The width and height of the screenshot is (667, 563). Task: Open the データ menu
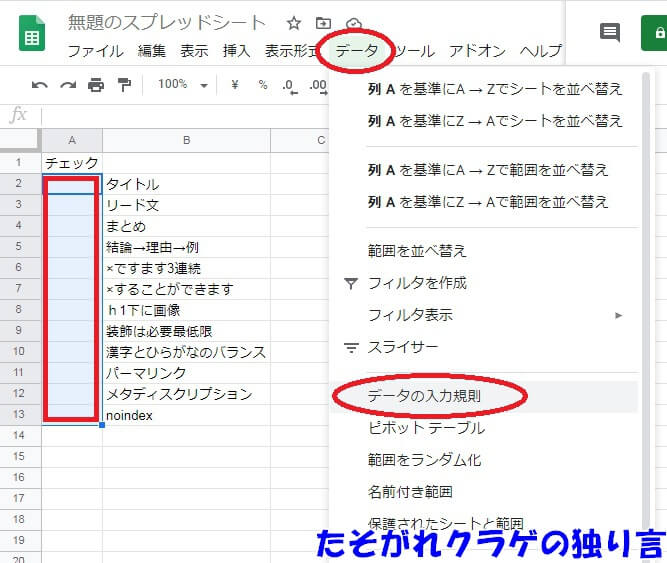pos(356,51)
